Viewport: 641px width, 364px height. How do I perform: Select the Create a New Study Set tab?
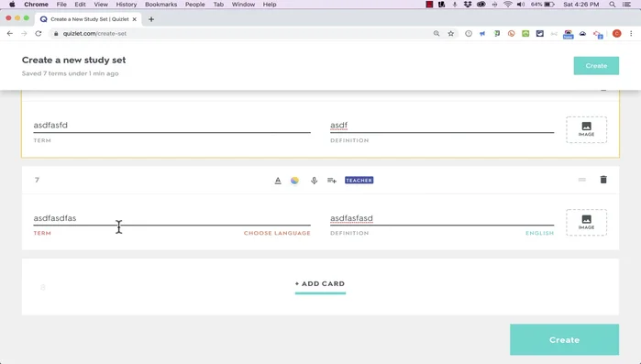pos(88,19)
